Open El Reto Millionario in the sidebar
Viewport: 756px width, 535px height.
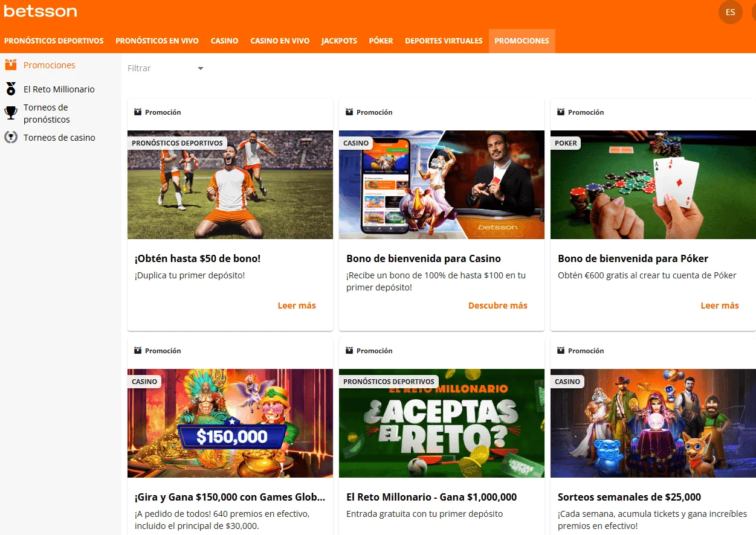coord(59,89)
